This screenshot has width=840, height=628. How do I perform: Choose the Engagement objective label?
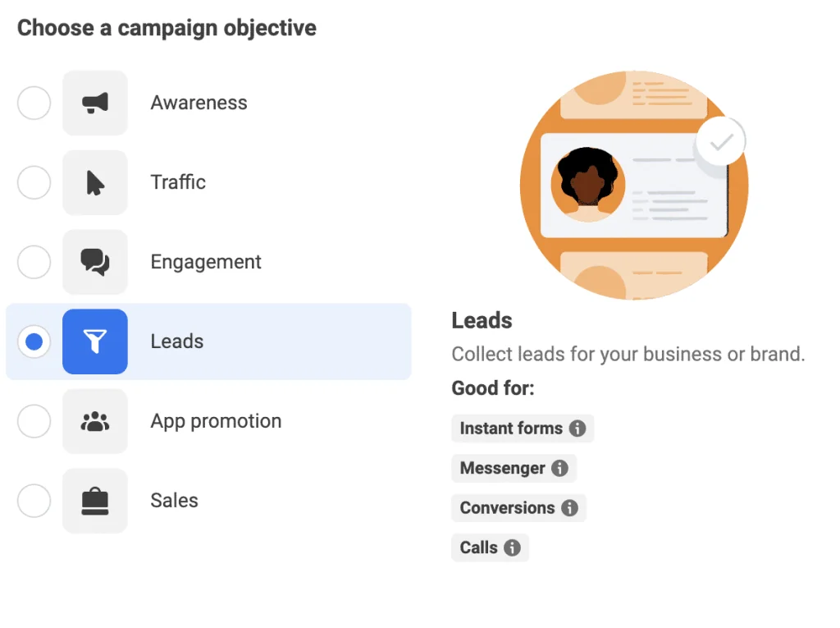(206, 262)
